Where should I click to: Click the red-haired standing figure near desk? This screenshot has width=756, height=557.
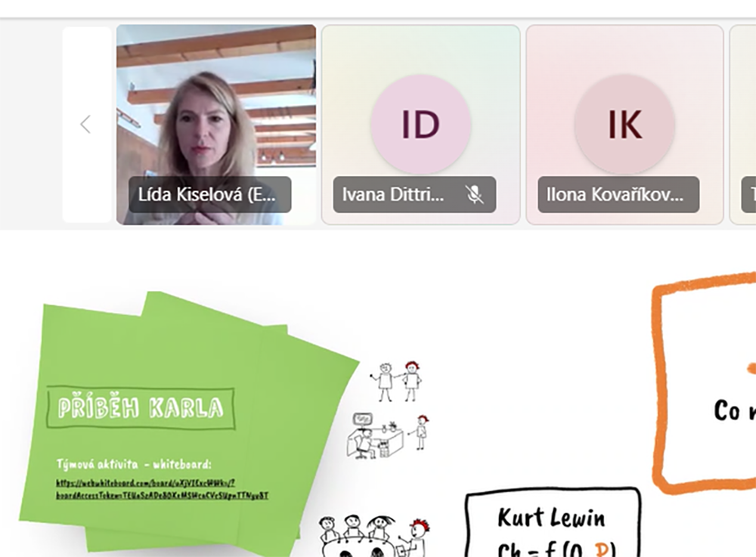coord(421,432)
